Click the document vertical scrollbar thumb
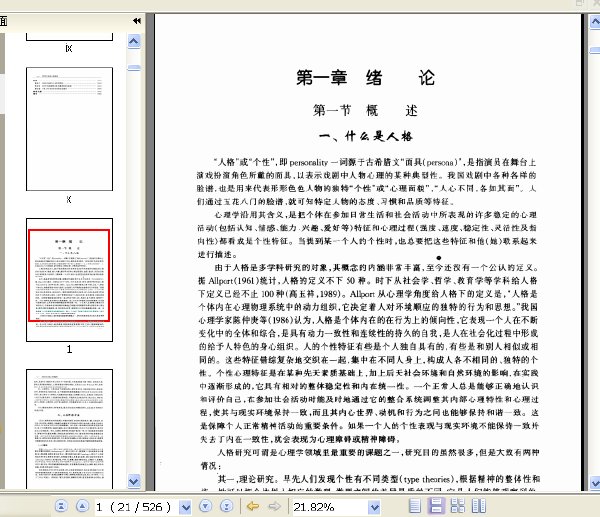 coord(595,50)
